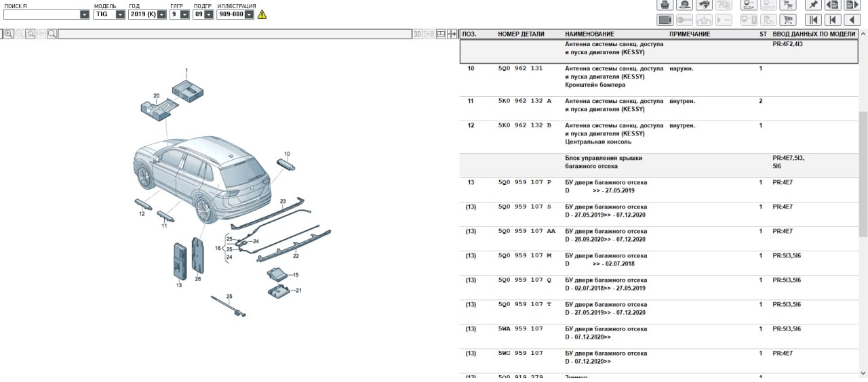
Task: Click the НОМЕР ДЕТАЛИ column header
Action: pyautogui.click(x=521, y=34)
